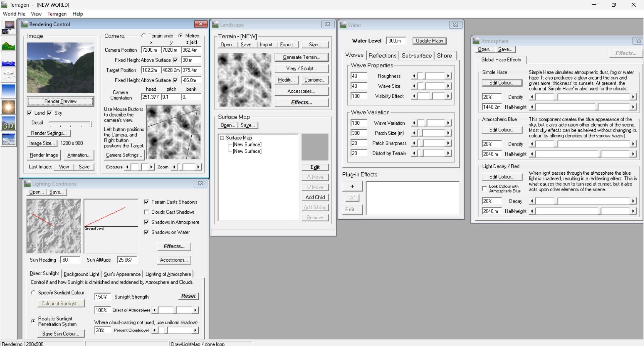644x346 pixels.
Task: Select the Terrain units radio button
Action: click(x=144, y=36)
